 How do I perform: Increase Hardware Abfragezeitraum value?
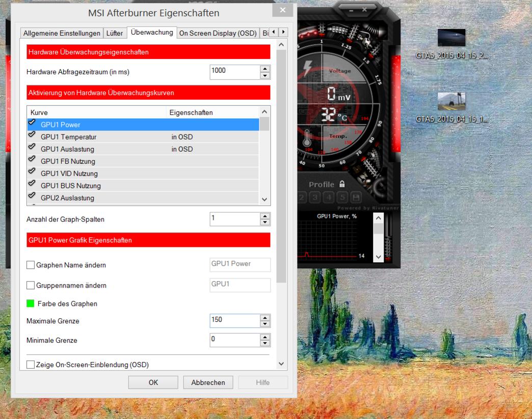(265, 69)
